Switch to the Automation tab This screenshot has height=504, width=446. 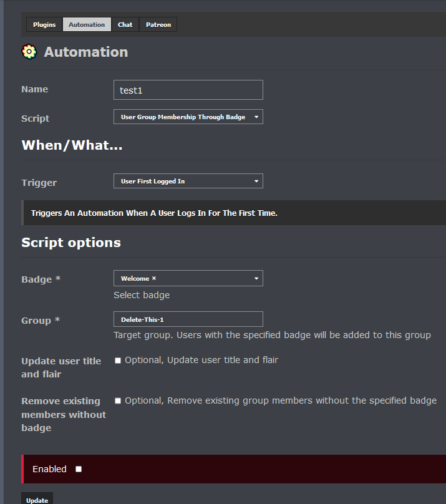tap(87, 24)
